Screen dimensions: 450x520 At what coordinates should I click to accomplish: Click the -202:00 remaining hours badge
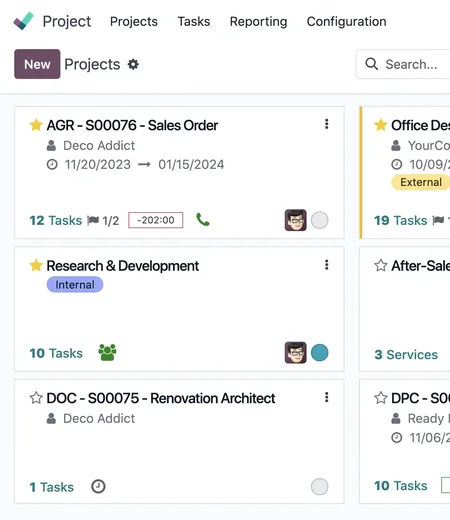(156, 220)
